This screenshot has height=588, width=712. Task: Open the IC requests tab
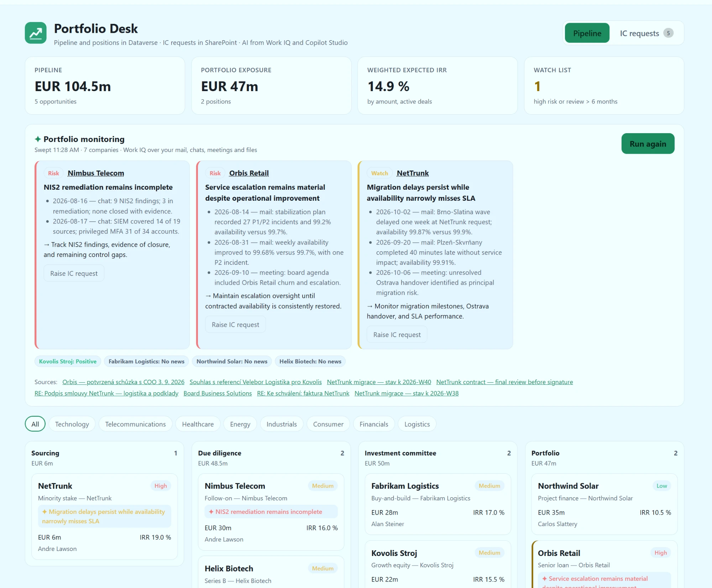point(646,33)
